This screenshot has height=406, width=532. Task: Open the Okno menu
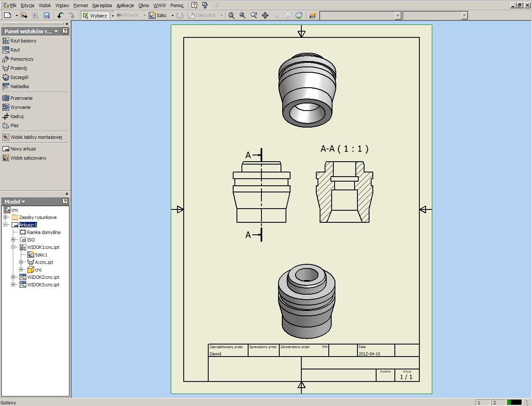click(144, 5)
